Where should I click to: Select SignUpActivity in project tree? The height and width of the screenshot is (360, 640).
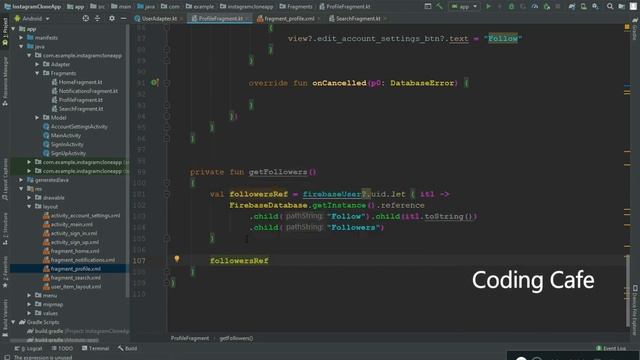tap(64, 153)
